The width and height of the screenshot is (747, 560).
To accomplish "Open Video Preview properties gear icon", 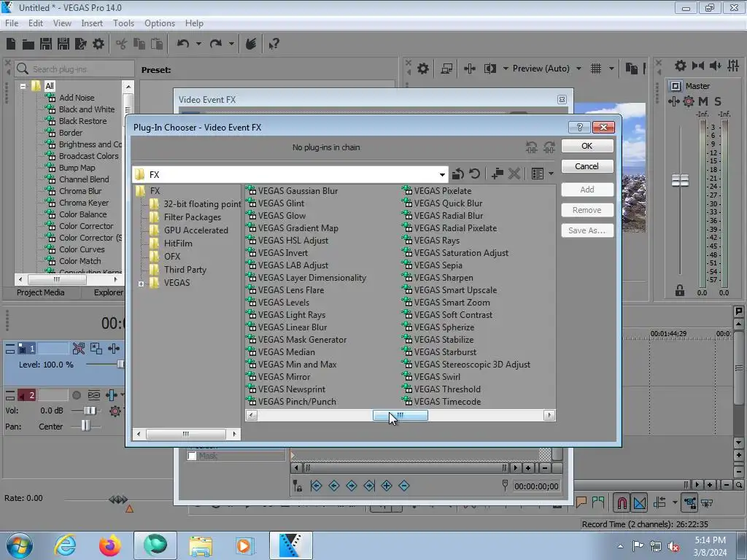I will pyautogui.click(x=422, y=69).
